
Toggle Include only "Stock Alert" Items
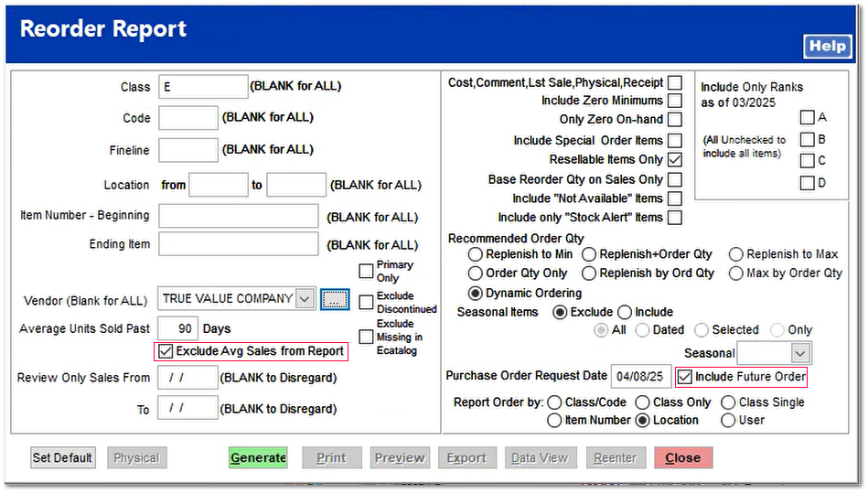point(675,218)
